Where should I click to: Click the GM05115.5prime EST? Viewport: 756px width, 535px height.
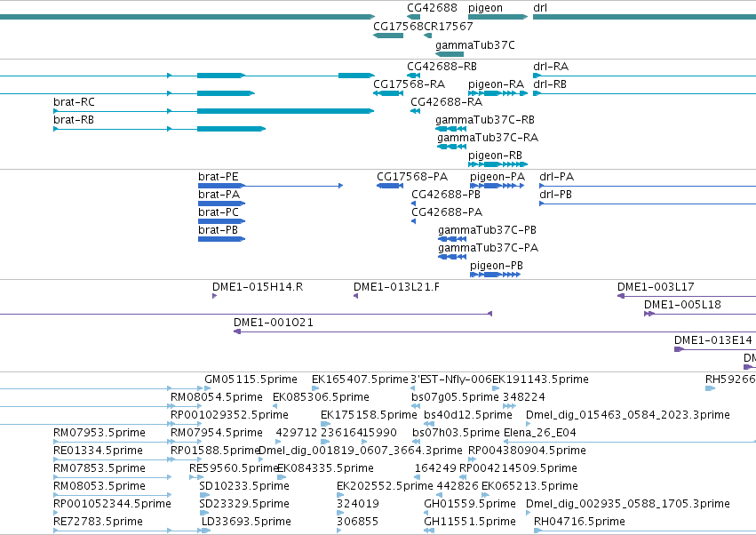coord(207,387)
